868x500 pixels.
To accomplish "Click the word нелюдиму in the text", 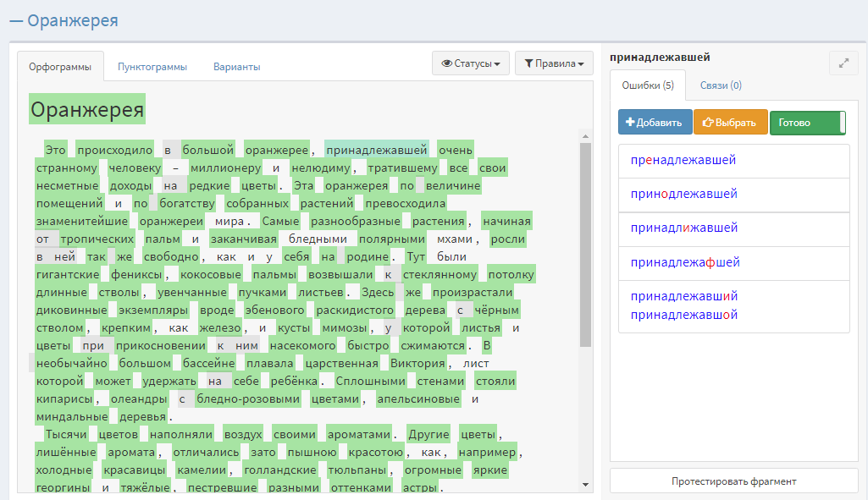I will 320,168.
